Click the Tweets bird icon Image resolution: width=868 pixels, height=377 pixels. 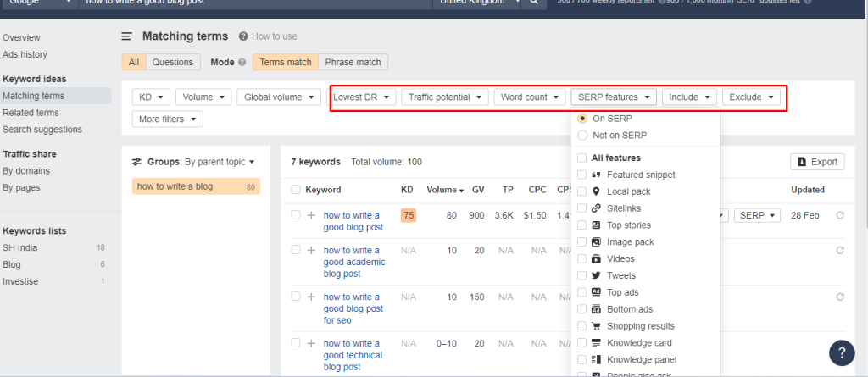click(596, 275)
